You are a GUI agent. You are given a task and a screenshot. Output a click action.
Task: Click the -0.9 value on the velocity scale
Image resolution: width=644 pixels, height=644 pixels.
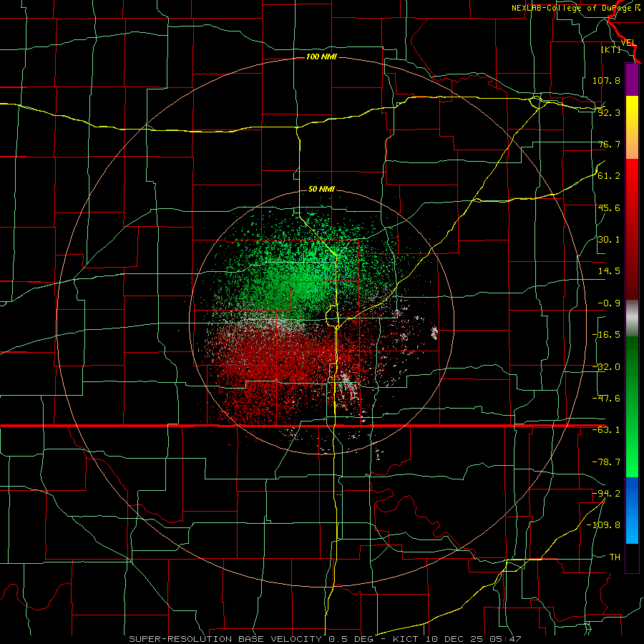coord(609,303)
